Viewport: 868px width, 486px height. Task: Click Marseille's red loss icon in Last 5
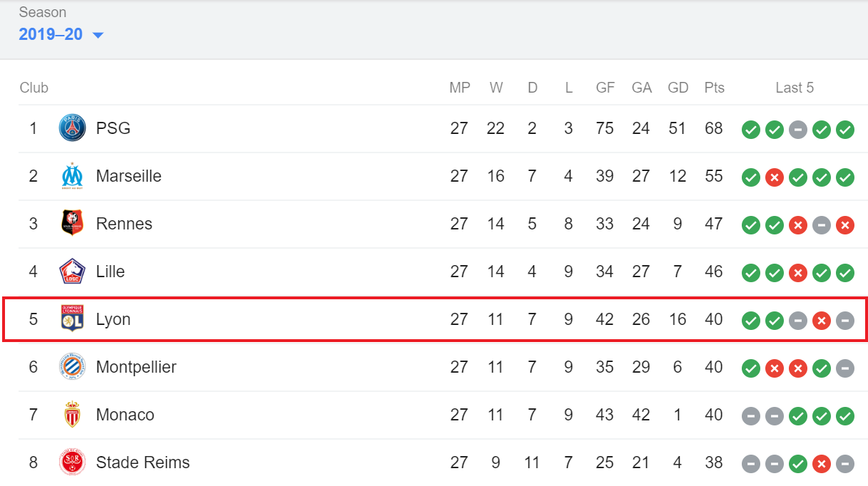(x=774, y=177)
